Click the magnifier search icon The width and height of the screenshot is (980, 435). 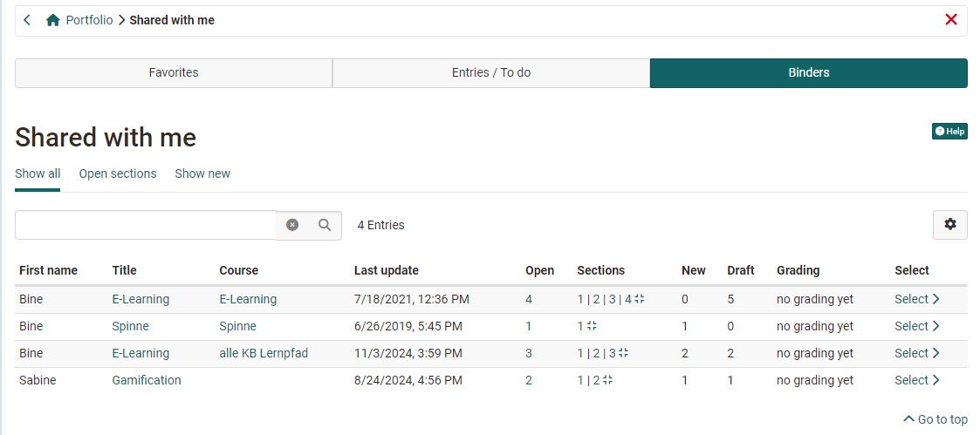pos(325,225)
